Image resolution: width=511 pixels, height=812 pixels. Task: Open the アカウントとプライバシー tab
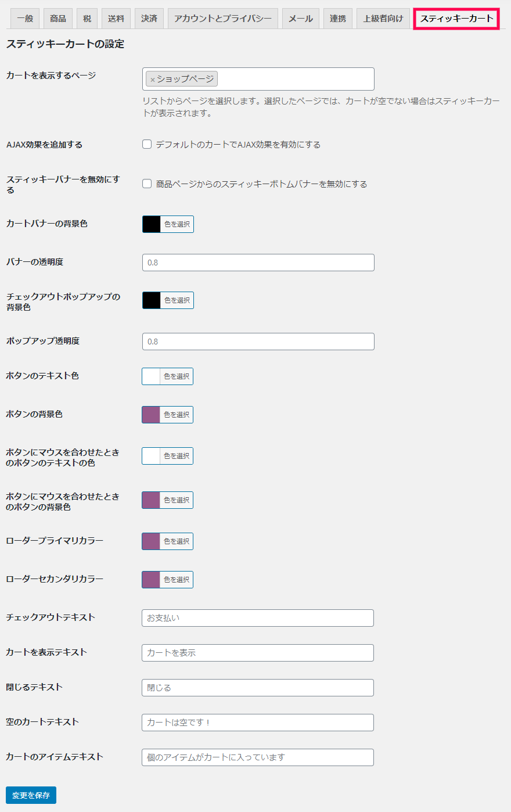[223, 19]
